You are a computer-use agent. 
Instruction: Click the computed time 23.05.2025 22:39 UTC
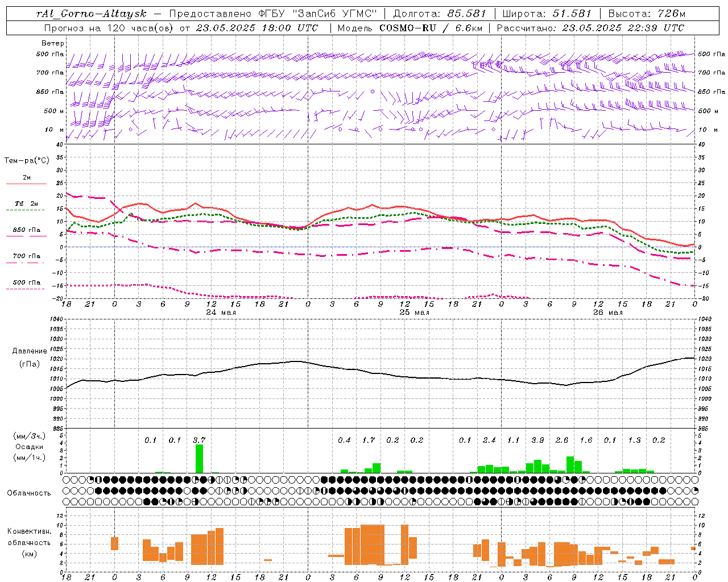click(x=623, y=28)
